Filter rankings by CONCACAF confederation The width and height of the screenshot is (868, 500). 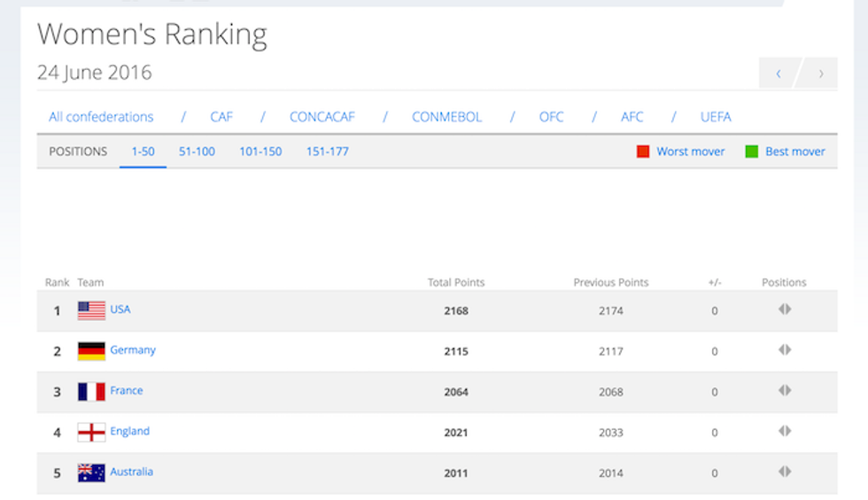(322, 117)
